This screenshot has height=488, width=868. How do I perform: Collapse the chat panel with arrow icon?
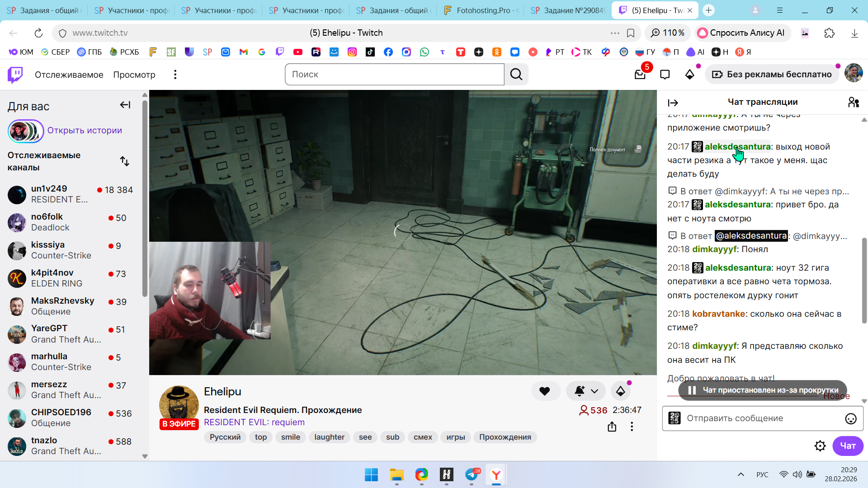pos(673,103)
